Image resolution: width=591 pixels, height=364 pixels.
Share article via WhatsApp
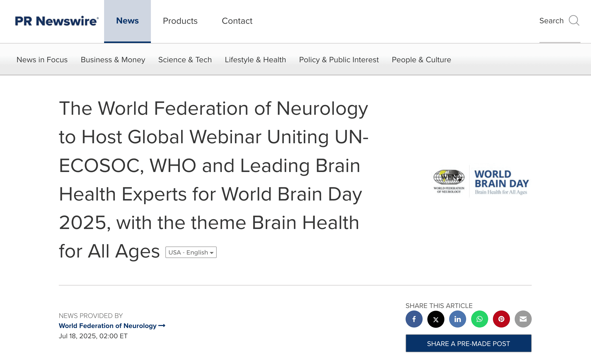coord(479,319)
